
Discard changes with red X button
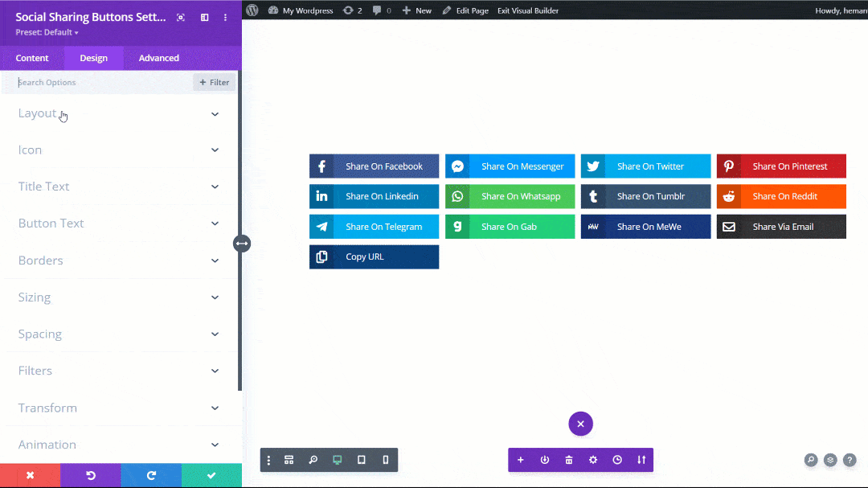30,475
